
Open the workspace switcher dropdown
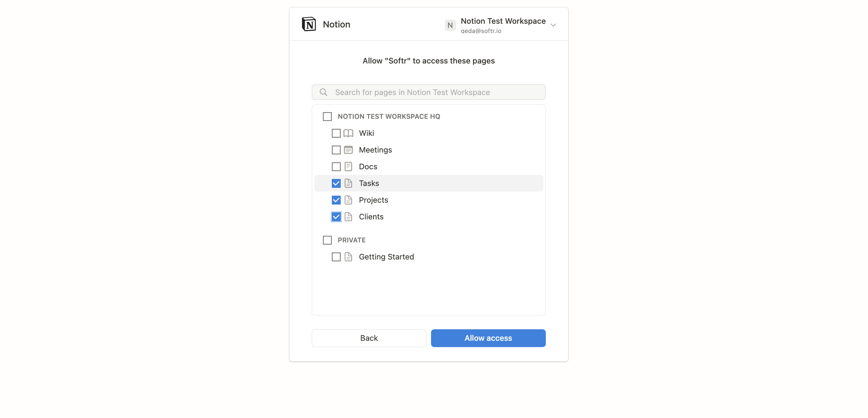click(553, 25)
